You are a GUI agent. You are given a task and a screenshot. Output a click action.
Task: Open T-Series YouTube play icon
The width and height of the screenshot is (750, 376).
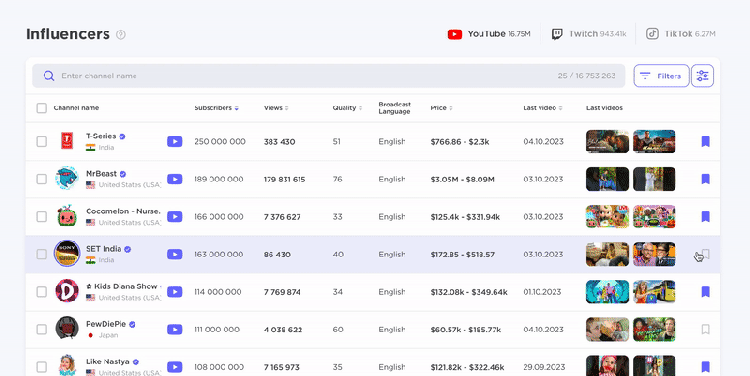pyautogui.click(x=175, y=142)
